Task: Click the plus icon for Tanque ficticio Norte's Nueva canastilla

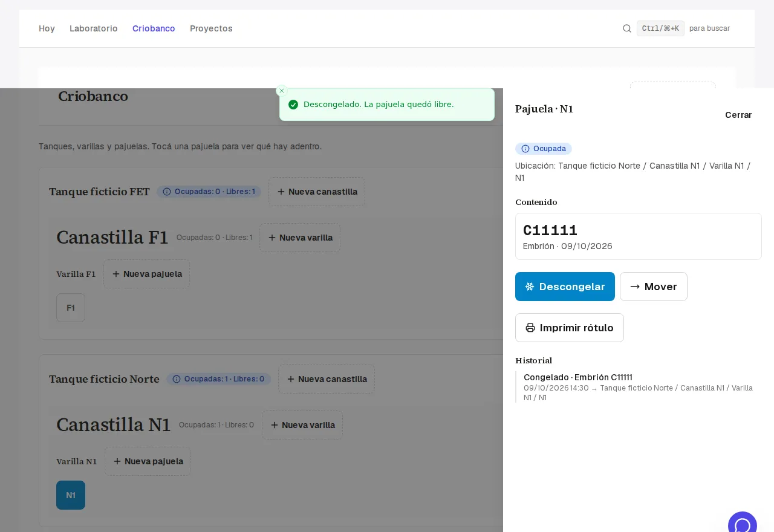Action: [x=291, y=379]
